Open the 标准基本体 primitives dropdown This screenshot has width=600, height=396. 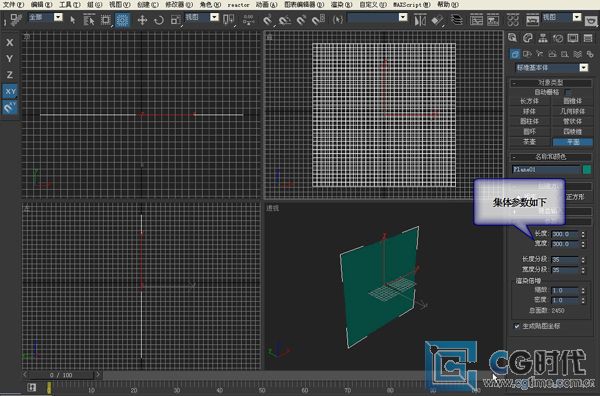[552, 68]
